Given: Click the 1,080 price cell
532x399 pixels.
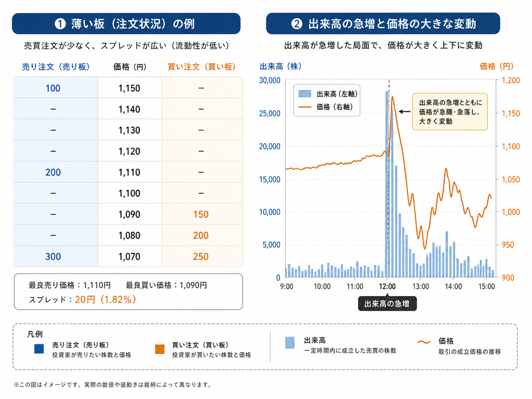Looking at the screenshot, I should point(129,235).
